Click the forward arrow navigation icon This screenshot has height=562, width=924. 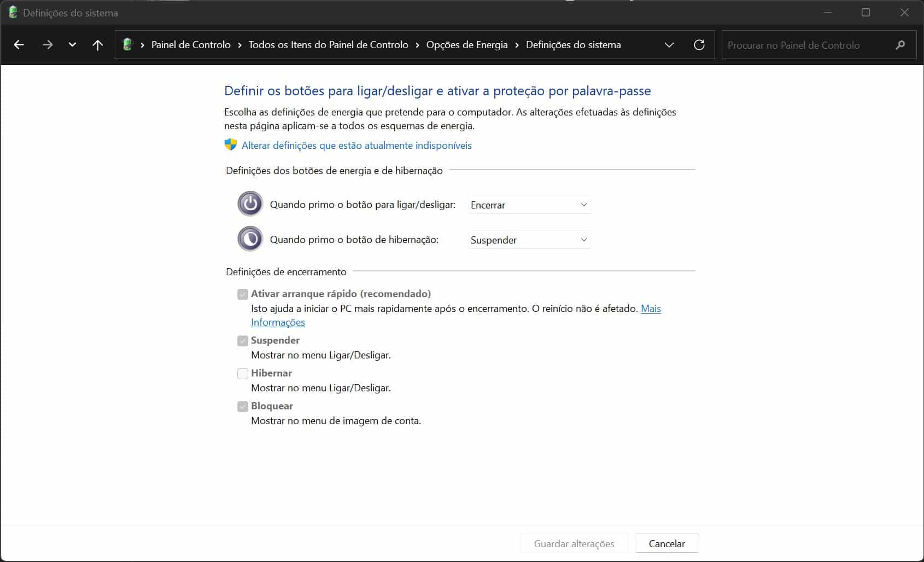(48, 45)
